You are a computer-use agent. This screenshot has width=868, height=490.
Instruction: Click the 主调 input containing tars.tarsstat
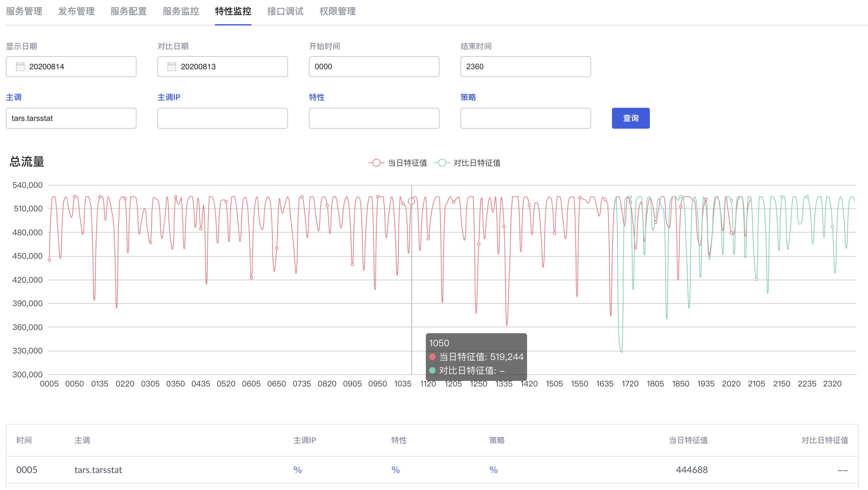coord(71,118)
